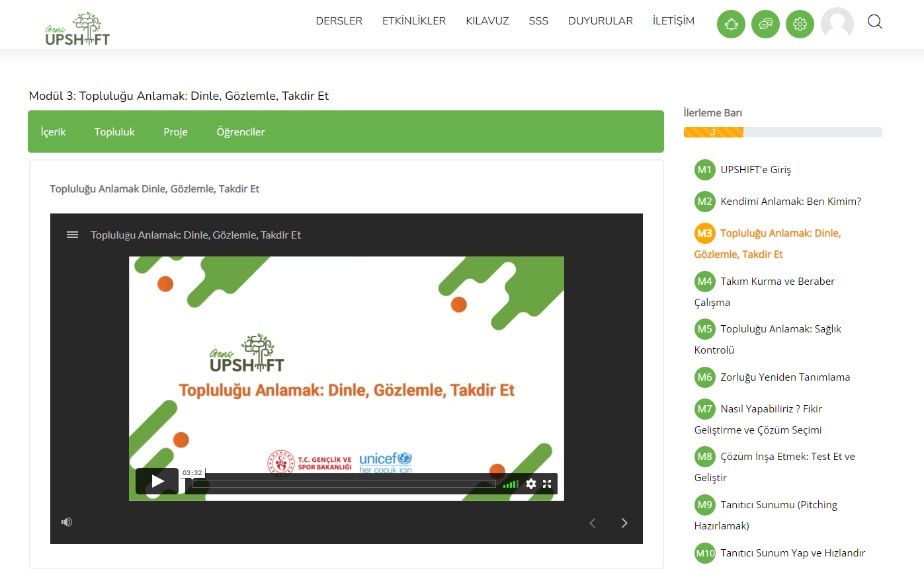Click the user profile avatar
This screenshot has width=924, height=573.
tap(837, 24)
